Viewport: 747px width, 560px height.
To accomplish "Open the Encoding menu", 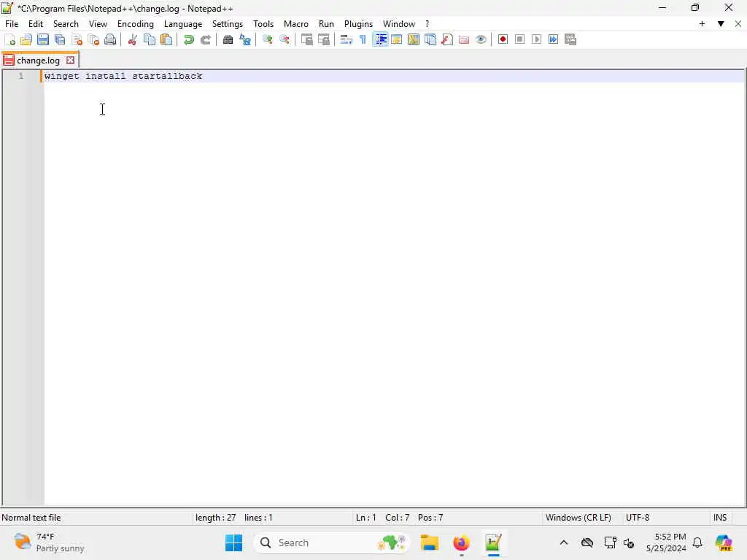I will (x=135, y=24).
